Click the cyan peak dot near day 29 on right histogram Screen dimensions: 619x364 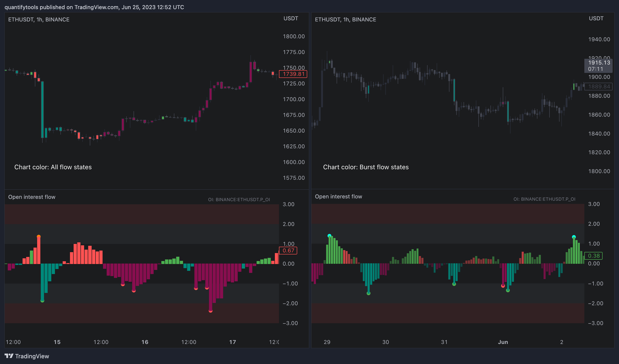[329, 236]
